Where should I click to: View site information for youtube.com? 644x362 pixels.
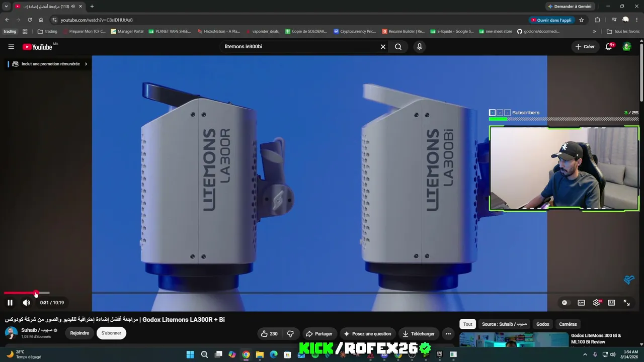[54, 20]
